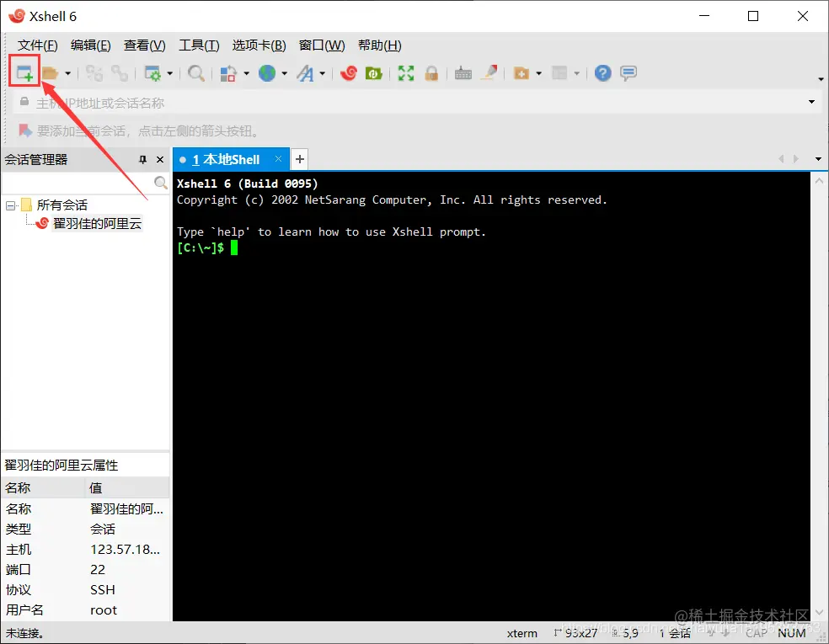
Task: Expand the arrow beside the folder-plus icon
Action: coord(538,73)
